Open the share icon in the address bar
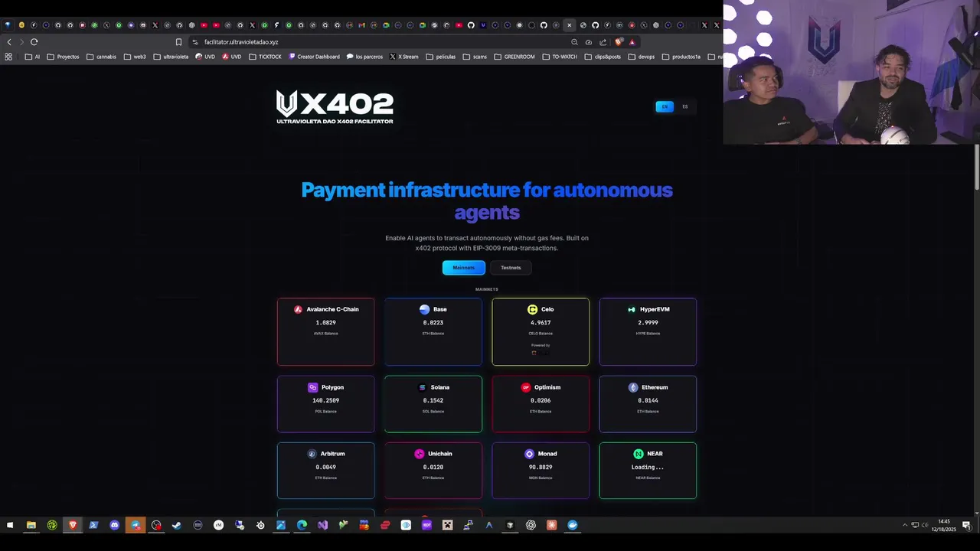 (x=603, y=42)
